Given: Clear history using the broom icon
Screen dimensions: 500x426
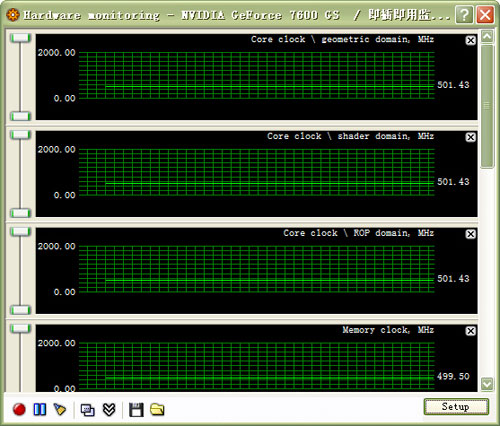Looking at the screenshot, I should point(60,409).
